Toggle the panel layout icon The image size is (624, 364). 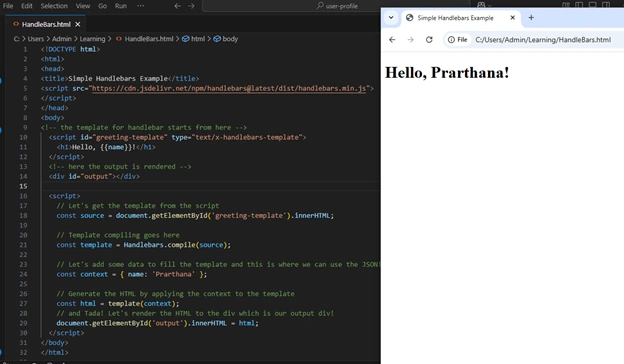click(593, 5)
